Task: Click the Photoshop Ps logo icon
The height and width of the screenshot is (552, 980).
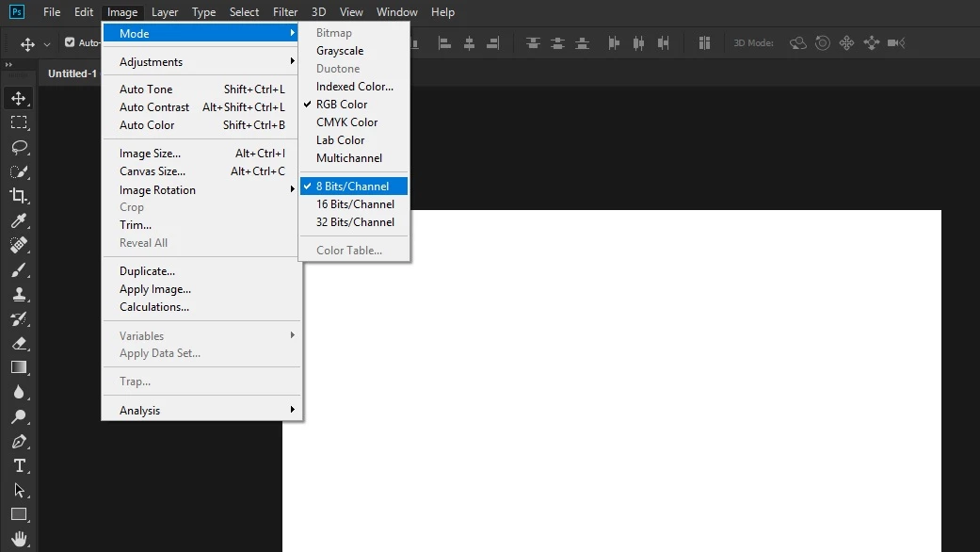Action: click(17, 12)
